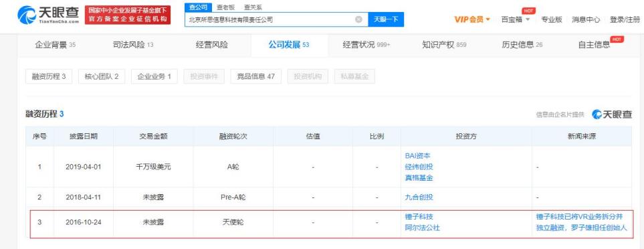Open the 自主信息 tab

tap(595, 46)
